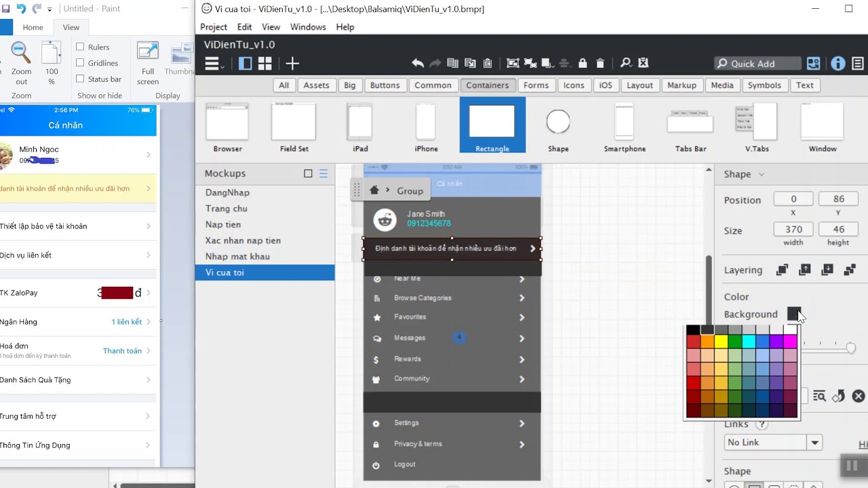Switch to the mockup grid thumbnails view
The image size is (868, 488).
(x=265, y=64)
